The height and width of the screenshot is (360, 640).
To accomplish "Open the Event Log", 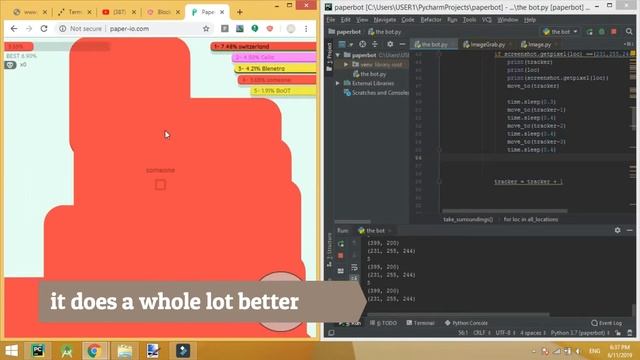I will [607, 323].
